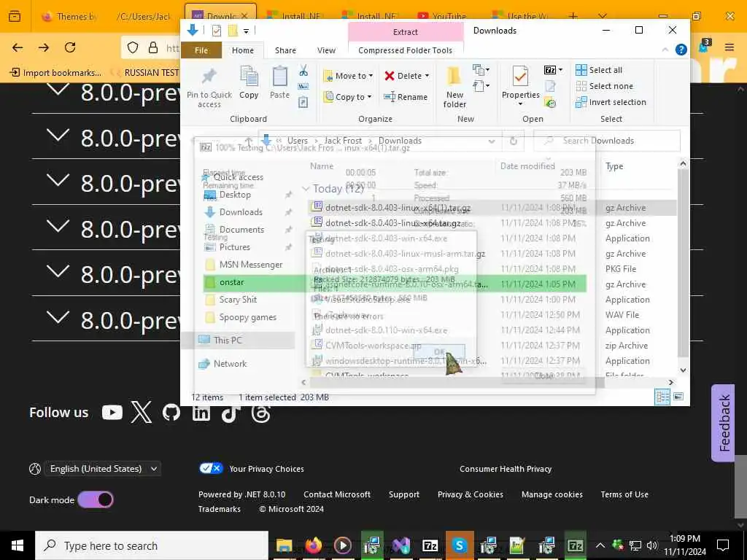Click the Terms of Use link
747x560 pixels.
624,494
